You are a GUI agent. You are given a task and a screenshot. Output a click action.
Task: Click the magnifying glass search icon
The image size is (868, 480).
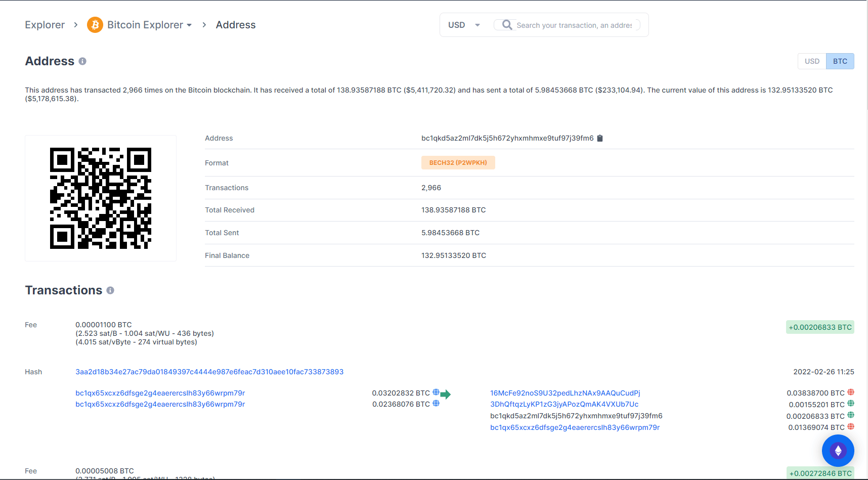(507, 25)
